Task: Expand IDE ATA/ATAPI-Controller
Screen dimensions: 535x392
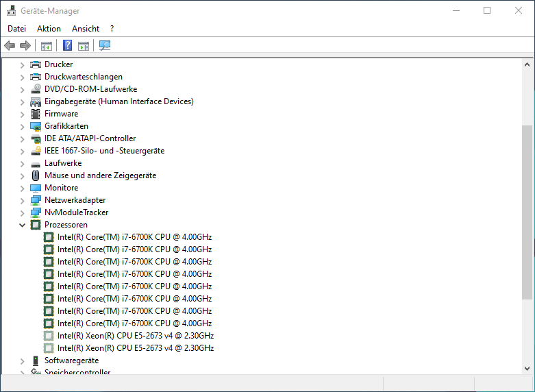Action: tap(22, 139)
